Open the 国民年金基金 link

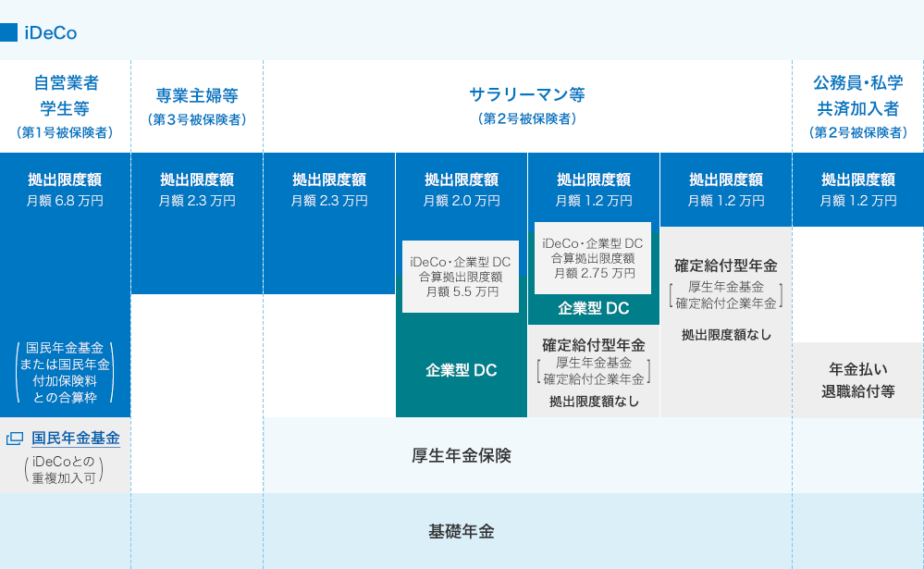[76, 439]
